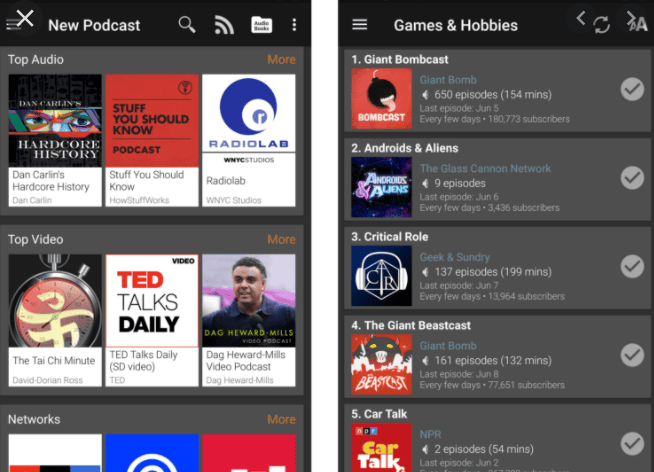Select '4. The Giant Beastcast' title
This screenshot has width=654, height=472.
click(411, 325)
